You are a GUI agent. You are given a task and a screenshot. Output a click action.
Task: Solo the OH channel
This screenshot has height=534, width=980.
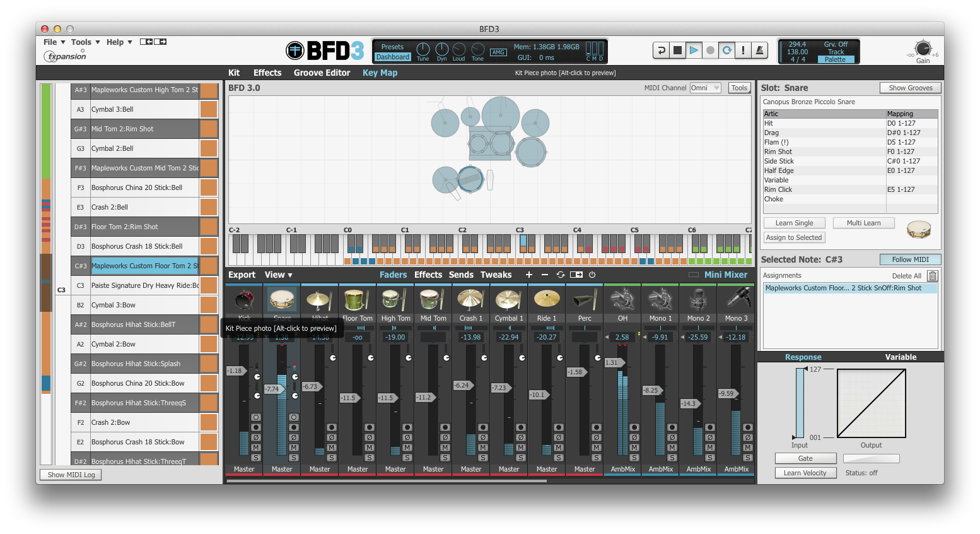pos(634,458)
